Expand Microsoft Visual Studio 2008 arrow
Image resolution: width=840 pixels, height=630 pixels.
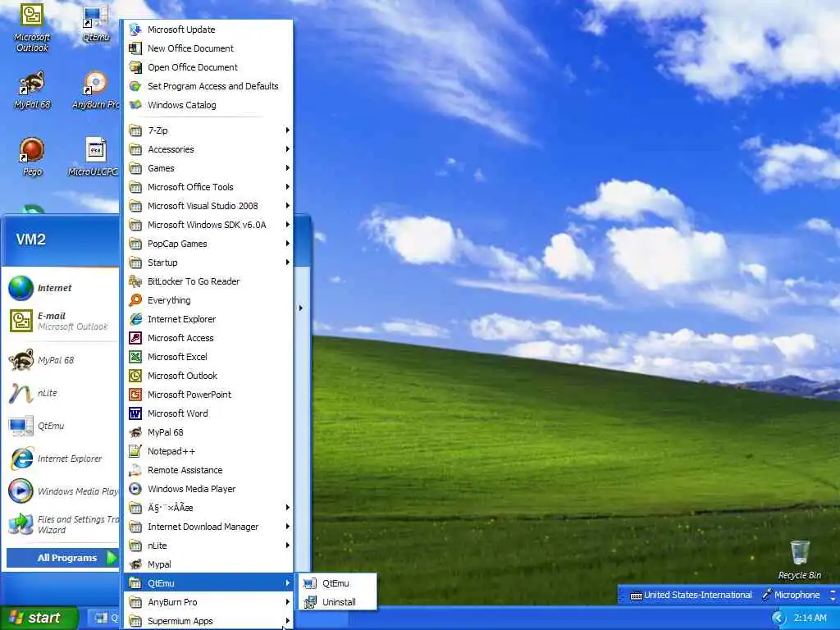[x=288, y=206]
